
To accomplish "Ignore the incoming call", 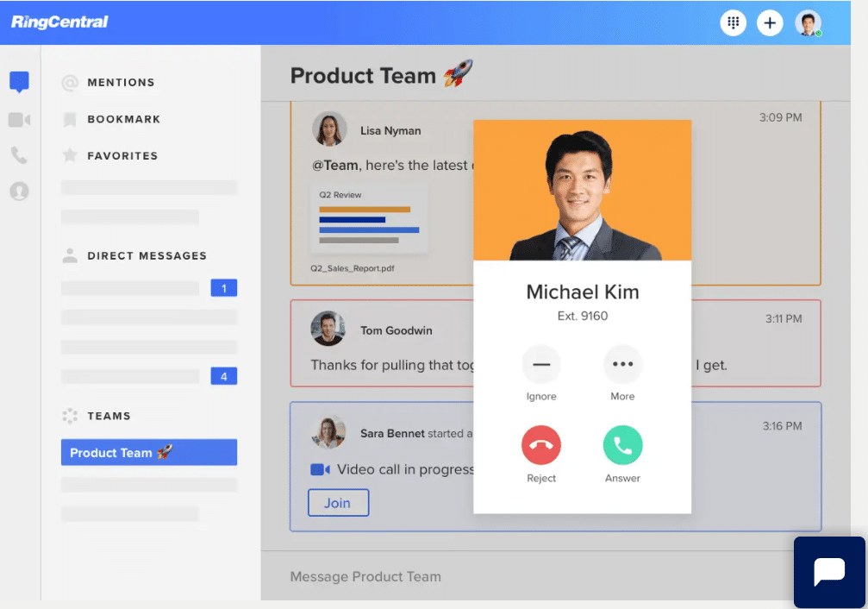I will (x=541, y=365).
